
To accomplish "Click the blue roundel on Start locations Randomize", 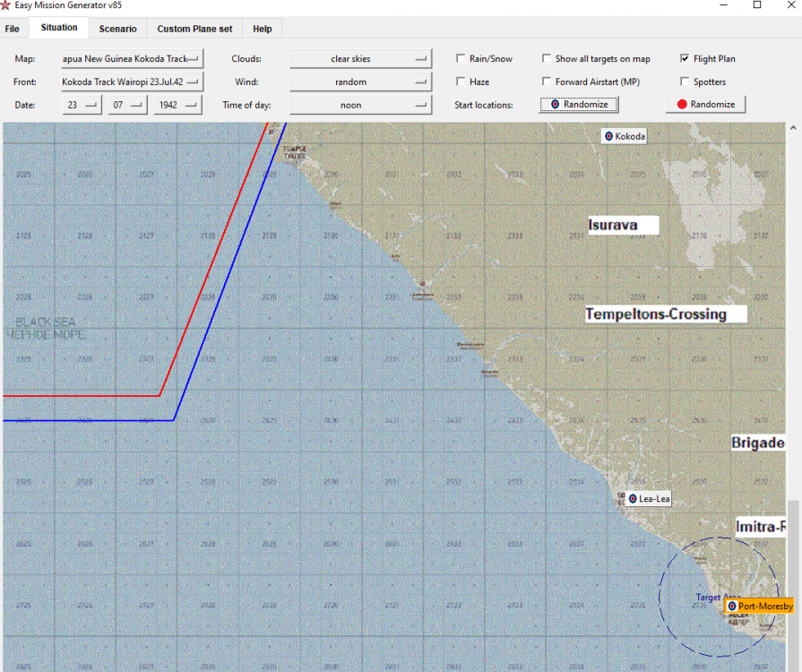I will (x=555, y=104).
